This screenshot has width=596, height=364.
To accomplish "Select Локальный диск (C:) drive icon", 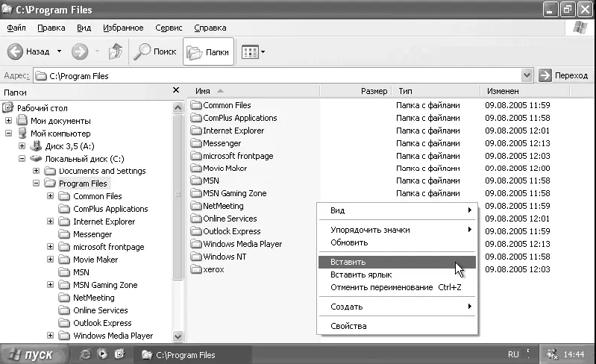I will [x=36, y=158].
